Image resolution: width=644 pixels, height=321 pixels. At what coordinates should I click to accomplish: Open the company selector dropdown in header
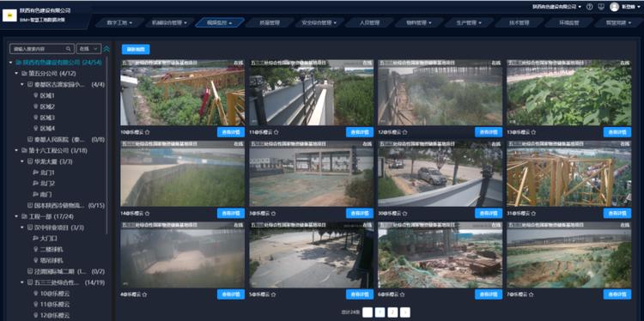(557, 7)
